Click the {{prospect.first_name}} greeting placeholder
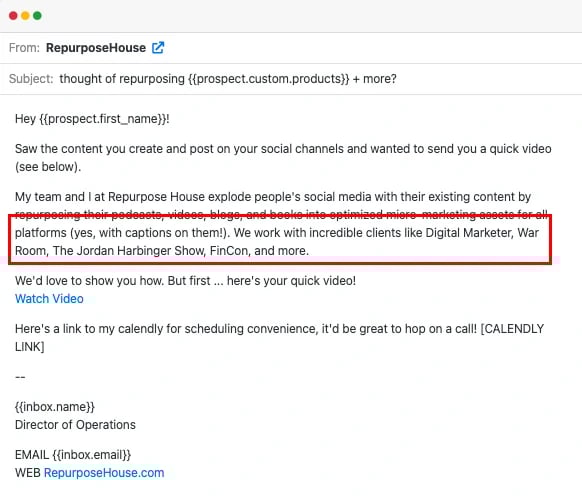The width and height of the screenshot is (582, 499). (x=102, y=119)
